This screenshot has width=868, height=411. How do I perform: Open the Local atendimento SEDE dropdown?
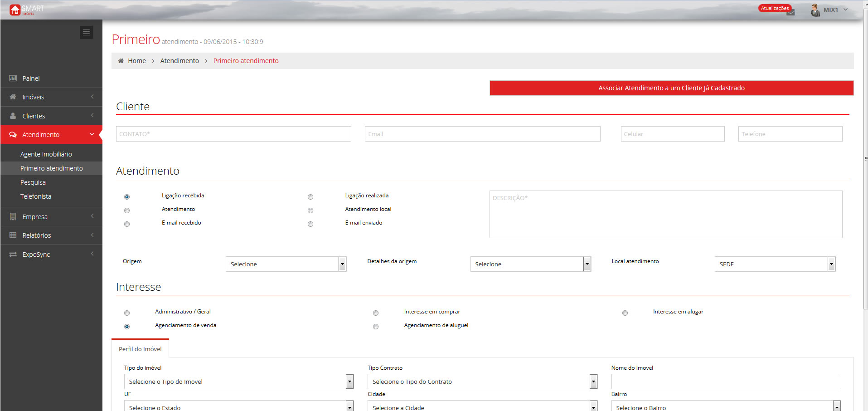[775, 264]
